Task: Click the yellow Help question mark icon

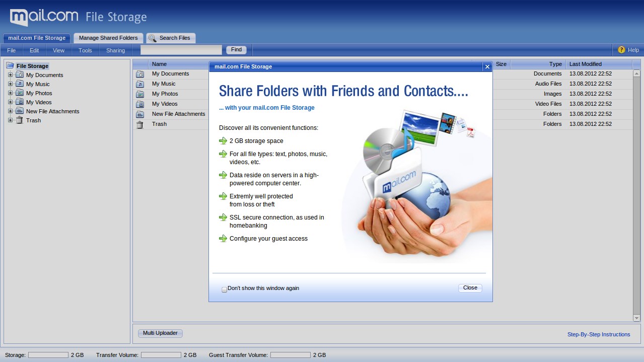Action: 621,50
